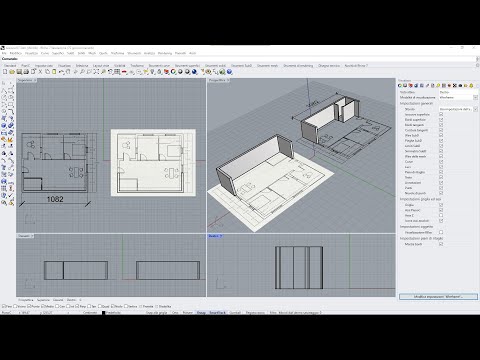
Task: Click the black-and-white checker panel icon
Action: [455, 86]
